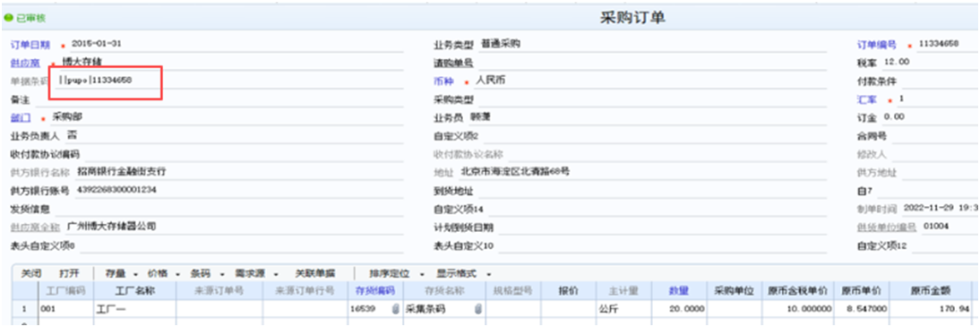Viewport: 980px width, 327px height.
Task: Click the 原币金额 column header
Action: 932,291
